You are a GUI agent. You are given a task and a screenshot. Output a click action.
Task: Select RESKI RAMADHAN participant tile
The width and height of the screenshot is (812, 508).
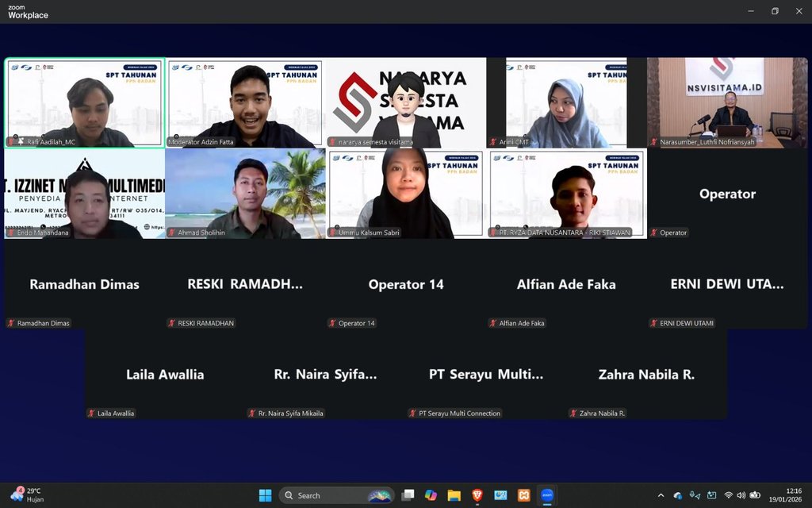click(x=246, y=284)
